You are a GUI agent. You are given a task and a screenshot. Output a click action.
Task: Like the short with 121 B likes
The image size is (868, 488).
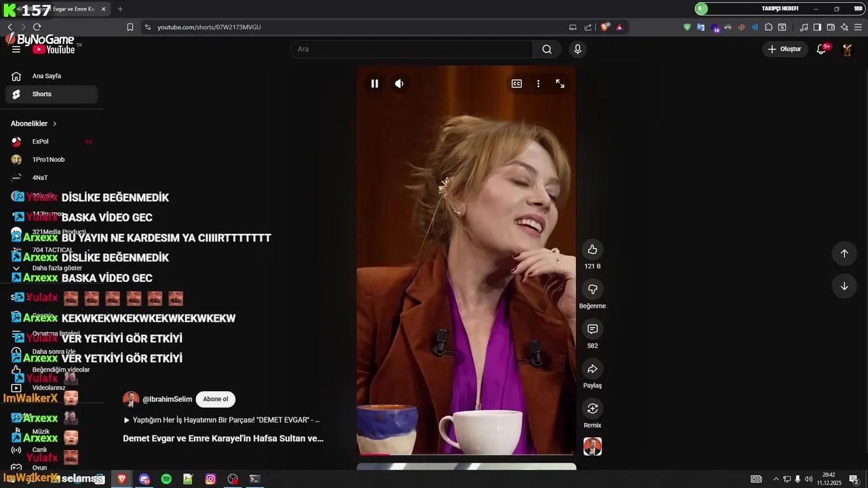[593, 249]
